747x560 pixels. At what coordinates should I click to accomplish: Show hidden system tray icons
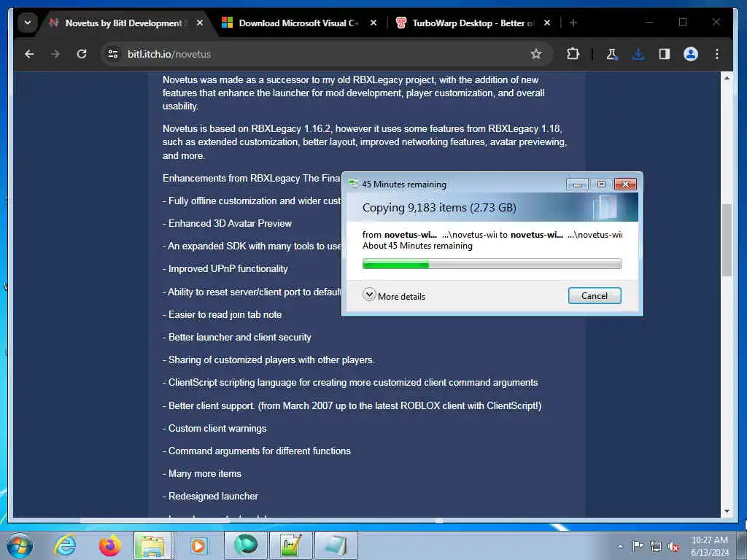click(620, 546)
